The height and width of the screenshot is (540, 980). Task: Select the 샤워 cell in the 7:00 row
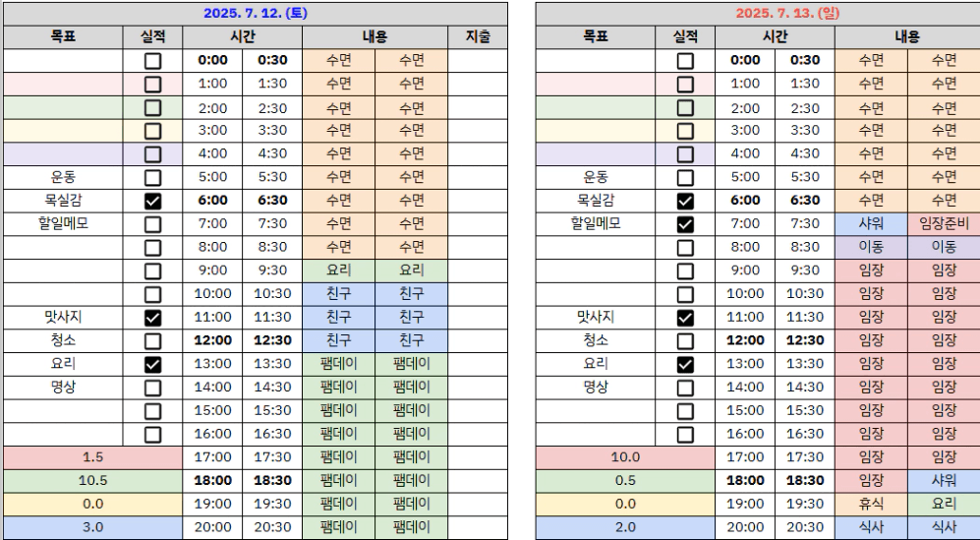(871, 224)
